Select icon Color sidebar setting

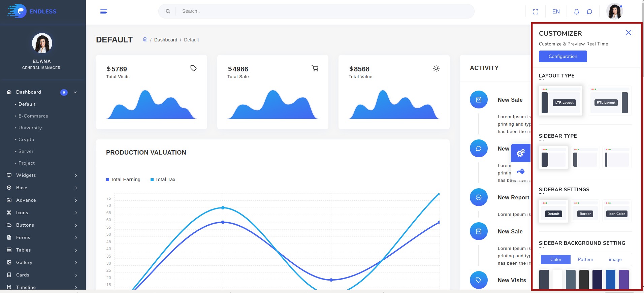[617, 211]
